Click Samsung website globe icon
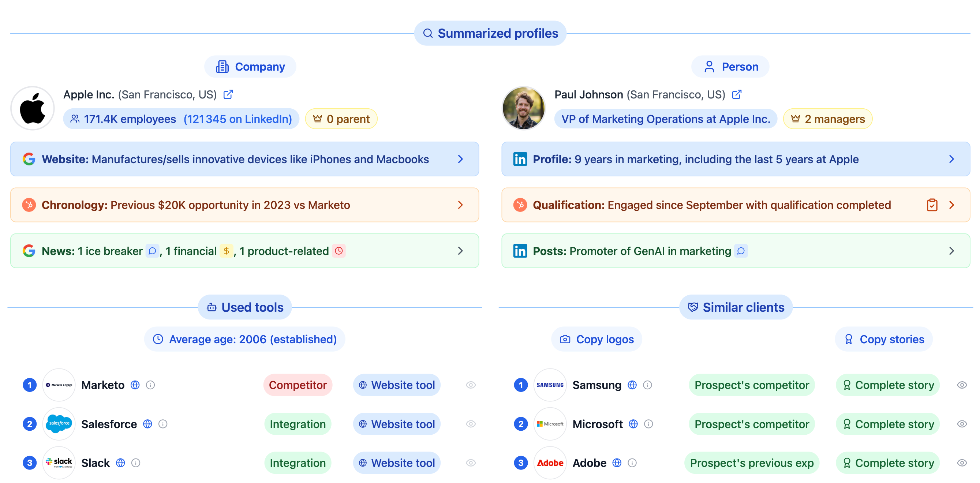Image resolution: width=980 pixels, height=483 pixels. pos(632,385)
